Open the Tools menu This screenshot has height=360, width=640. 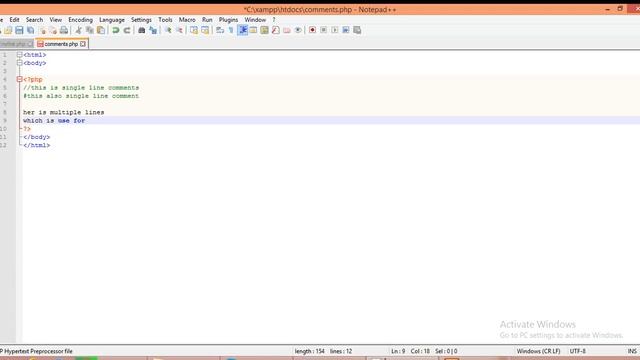[x=165, y=20]
